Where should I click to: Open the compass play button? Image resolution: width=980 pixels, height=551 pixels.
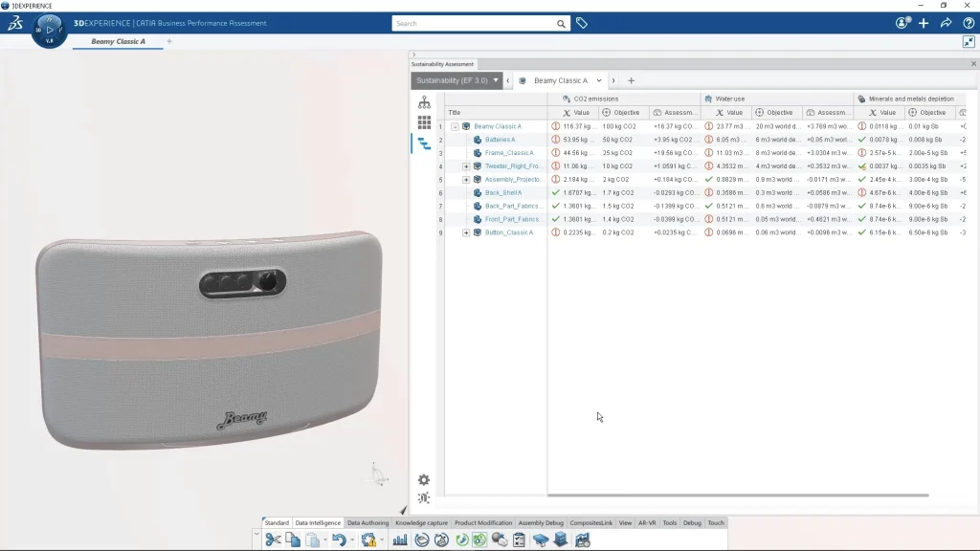click(x=50, y=30)
